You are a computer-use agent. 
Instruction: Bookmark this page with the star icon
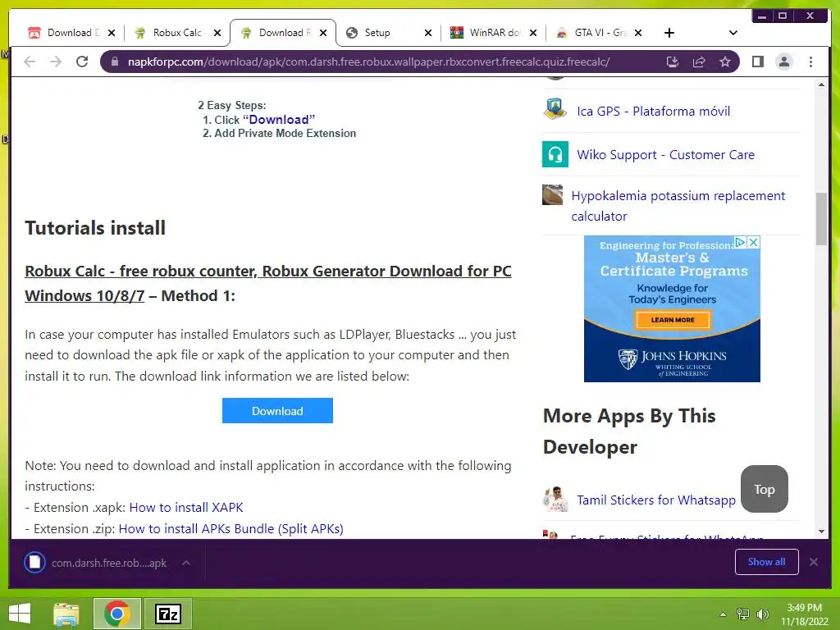coord(725,62)
